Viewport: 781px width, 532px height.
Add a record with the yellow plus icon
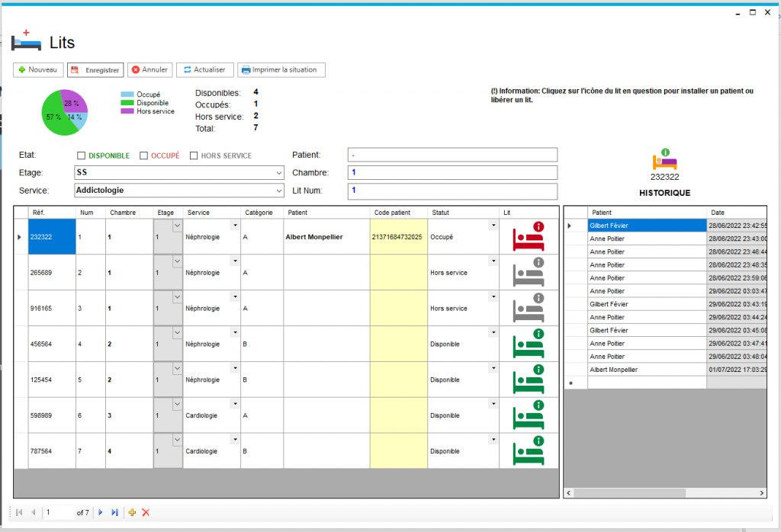132,513
